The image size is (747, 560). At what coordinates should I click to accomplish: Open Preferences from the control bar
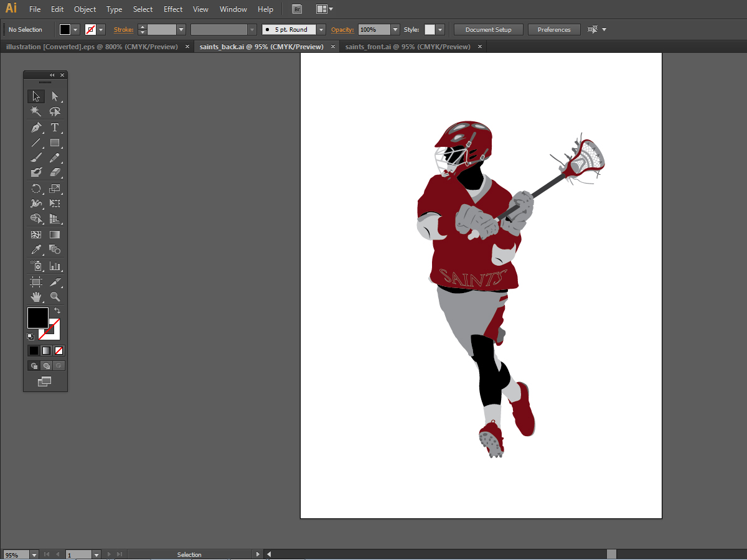pos(553,30)
